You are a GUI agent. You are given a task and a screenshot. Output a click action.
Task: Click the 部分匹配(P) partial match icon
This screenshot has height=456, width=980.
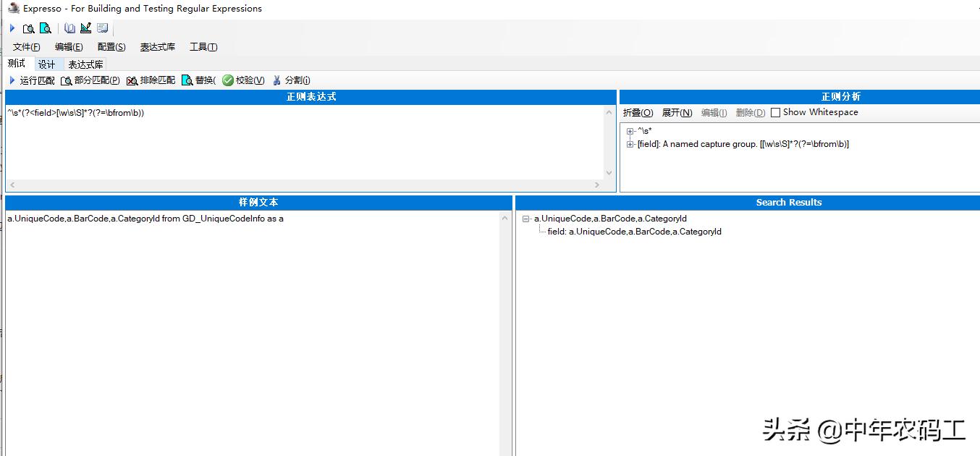click(x=65, y=80)
